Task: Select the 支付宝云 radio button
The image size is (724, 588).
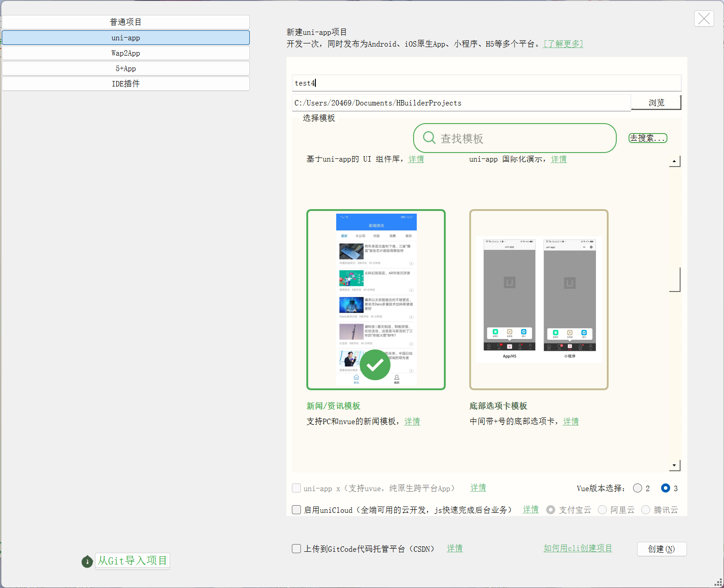Action: coord(551,510)
